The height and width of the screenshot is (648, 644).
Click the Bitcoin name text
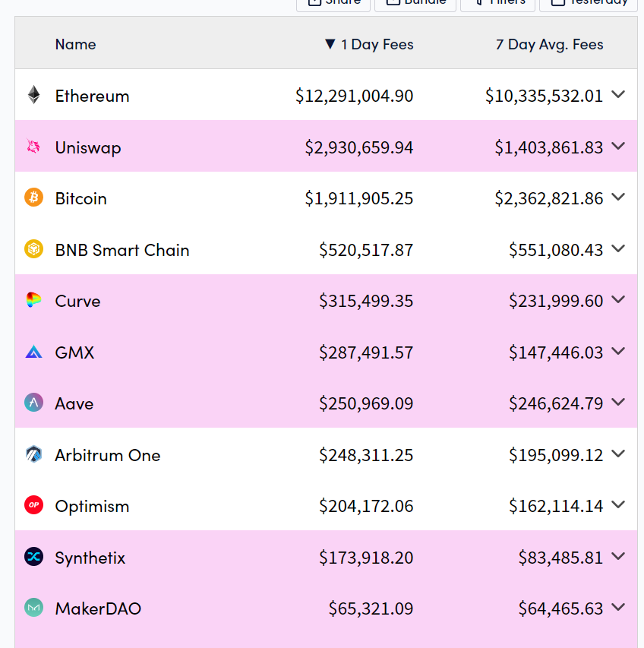[81, 199]
